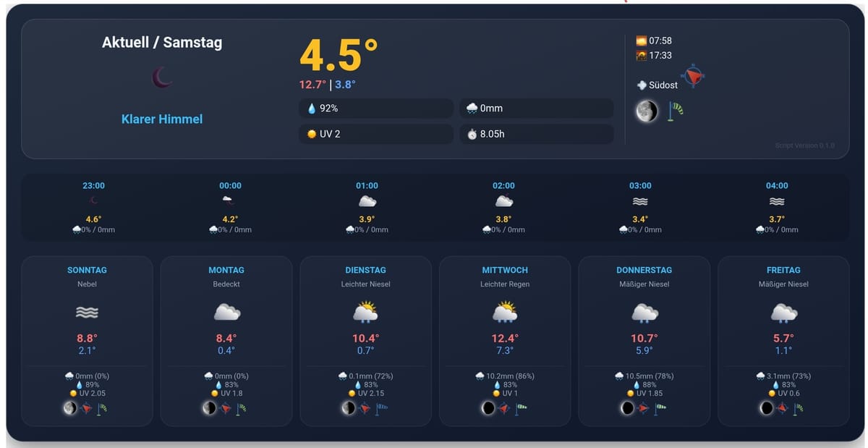Click the 10.5mm (78%) precipitation value
The width and height of the screenshot is (868, 448).
(x=651, y=376)
